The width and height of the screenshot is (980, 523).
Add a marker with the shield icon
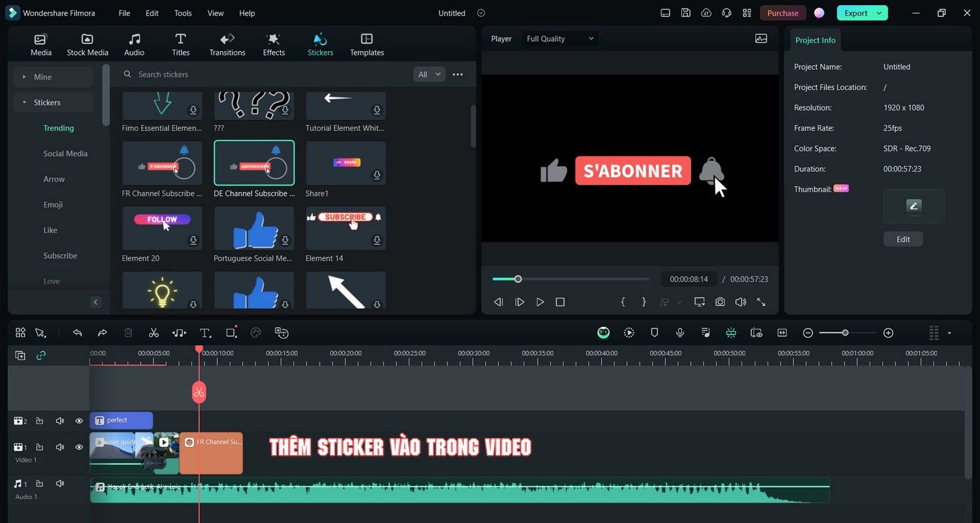coord(654,333)
